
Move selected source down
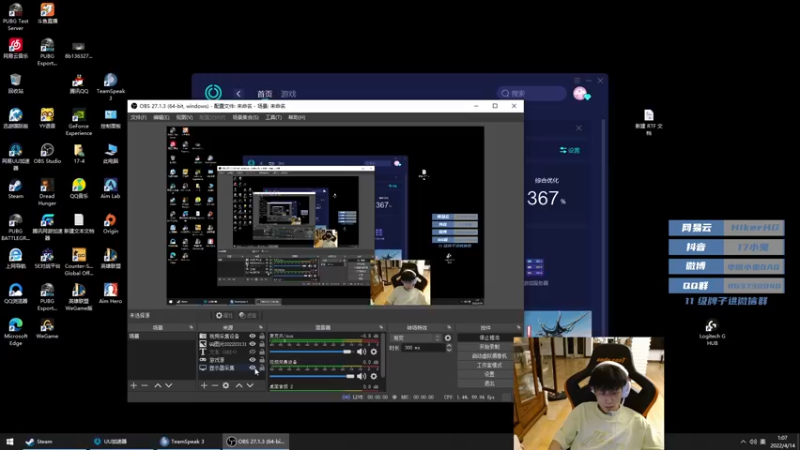coord(250,385)
